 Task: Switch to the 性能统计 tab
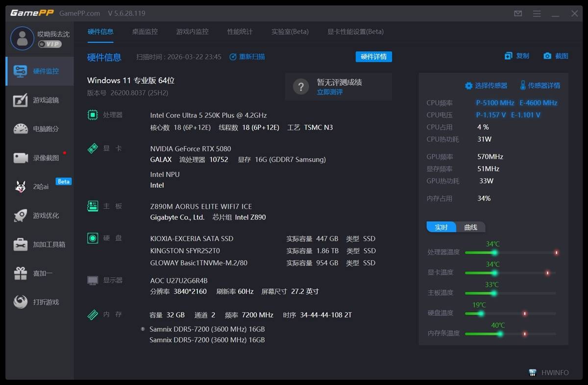click(240, 32)
